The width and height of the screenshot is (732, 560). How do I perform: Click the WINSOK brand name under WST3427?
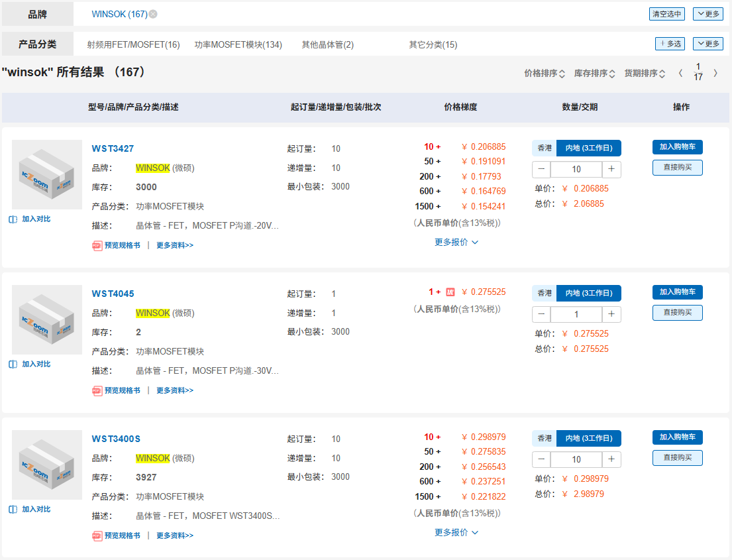click(152, 168)
